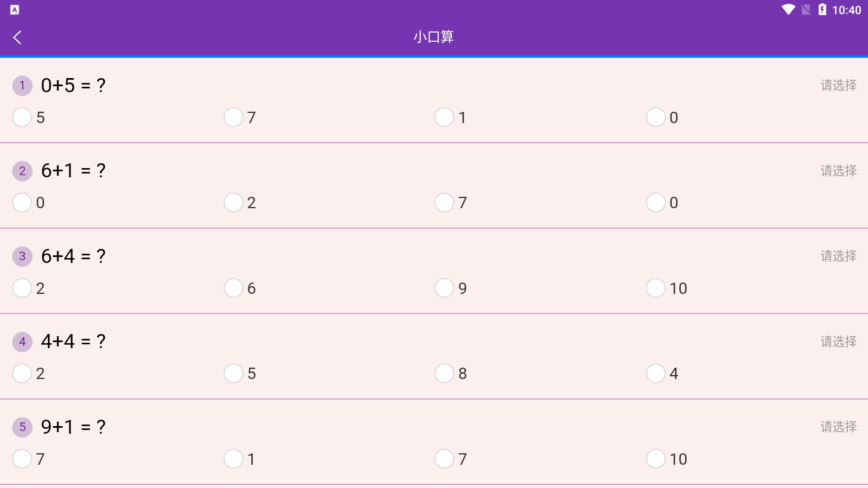Tap the 6+1 = ? question text

73,171
